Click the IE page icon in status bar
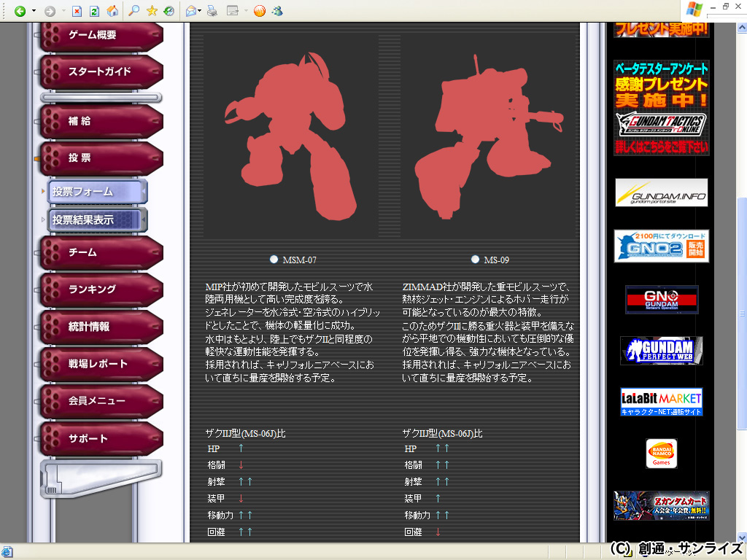The height and width of the screenshot is (560, 747). [x=7, y=552]
